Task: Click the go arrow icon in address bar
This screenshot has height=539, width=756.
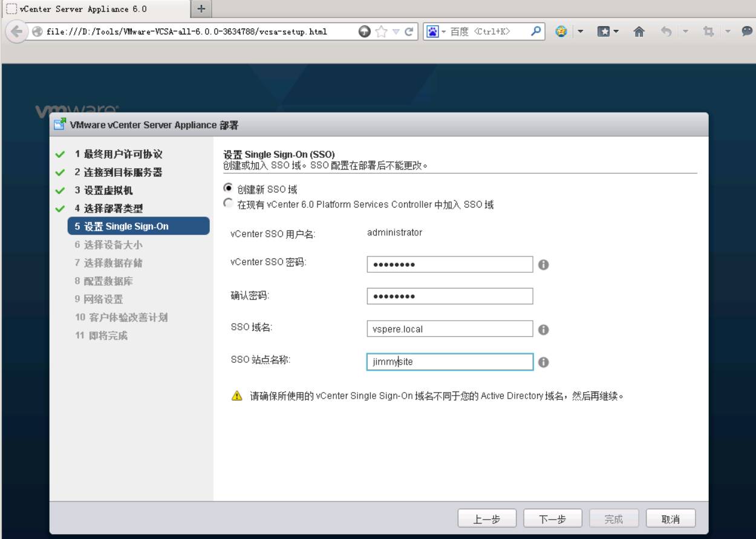Action: pos(365,31)
